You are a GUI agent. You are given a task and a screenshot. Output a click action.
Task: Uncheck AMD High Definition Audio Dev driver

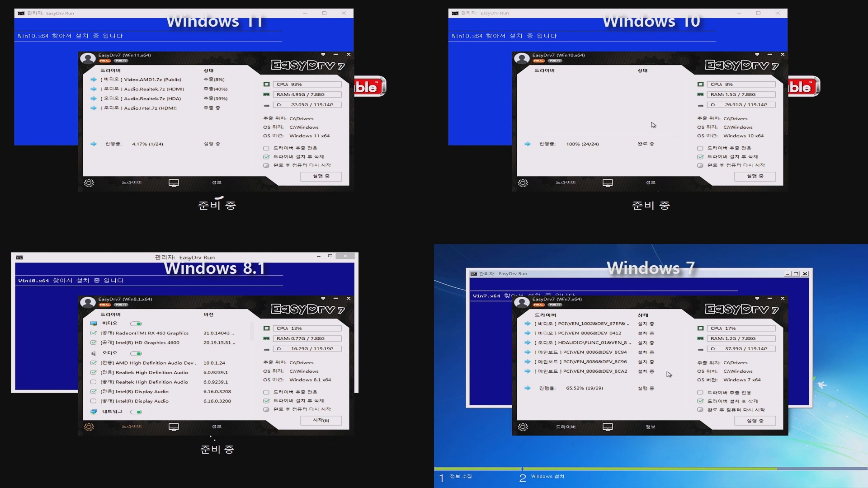[x=93, y=363]
